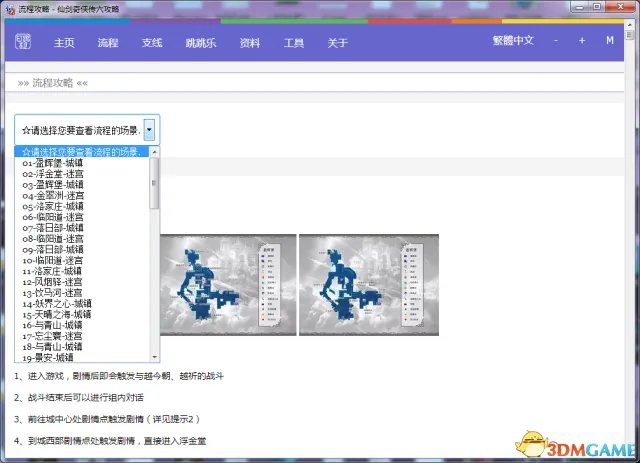Screen dimensions: 640x463
Task: Select 05-洛家庄-城镇 from list
Action: click(82, 206)
